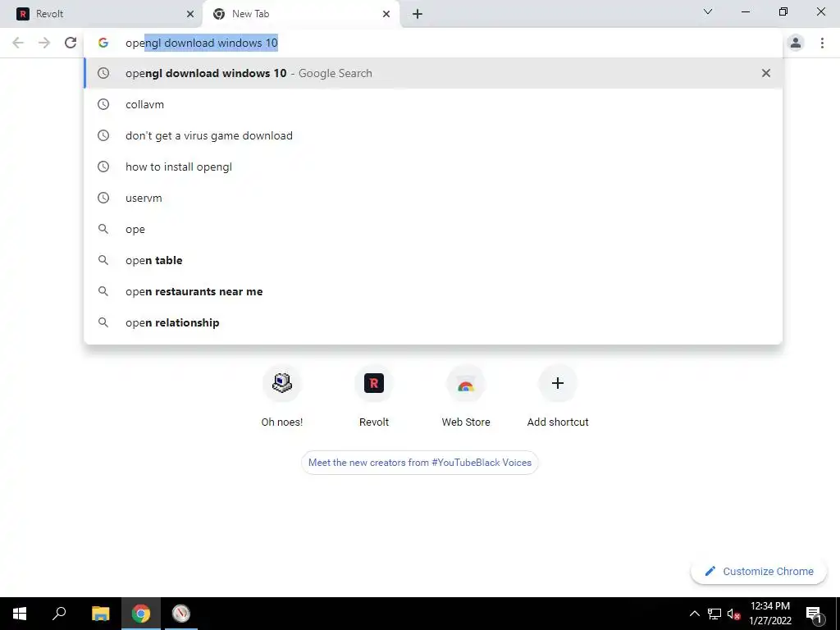Launch File Explorer from the taskbar

pos(100,614)
